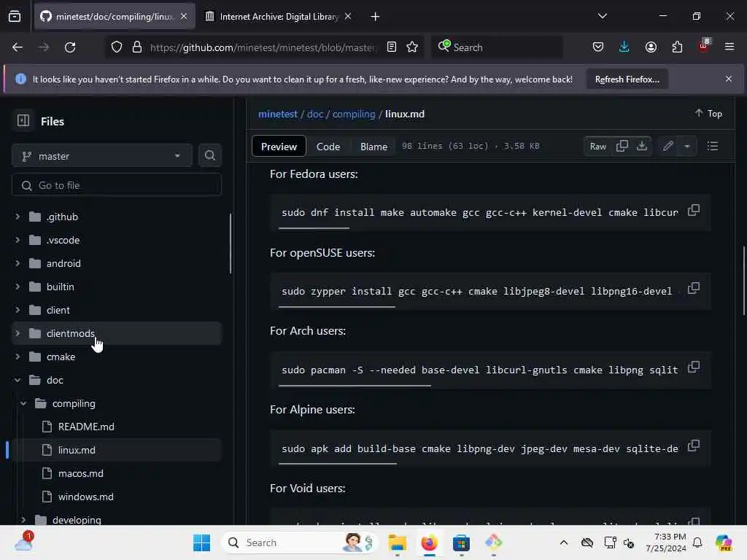This screenshot has width=747, height=560.
Task: Copy raw file contents icon
Action: (x=622, y=146)
